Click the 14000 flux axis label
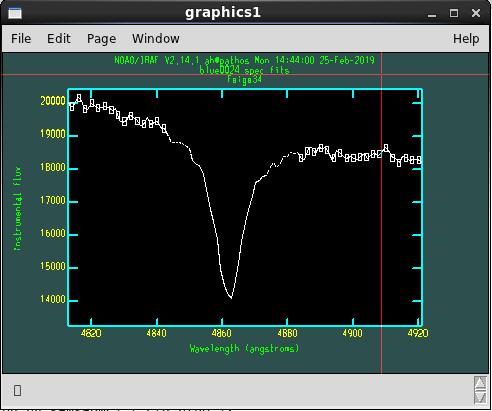 click(x=53, y=299)
